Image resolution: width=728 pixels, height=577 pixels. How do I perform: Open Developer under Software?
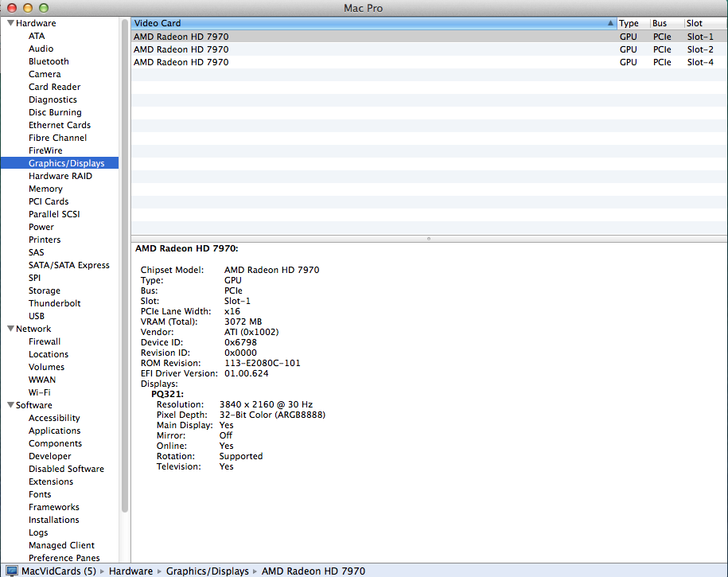(50, 456)
